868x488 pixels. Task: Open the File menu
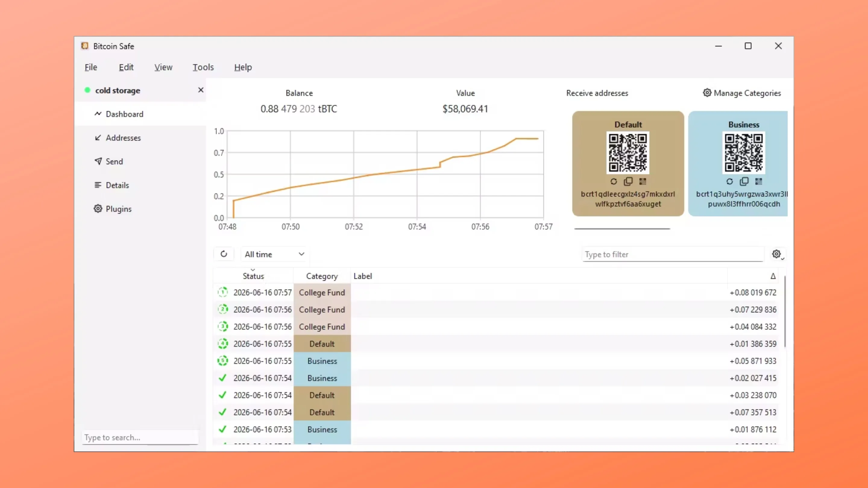[91, 67]
